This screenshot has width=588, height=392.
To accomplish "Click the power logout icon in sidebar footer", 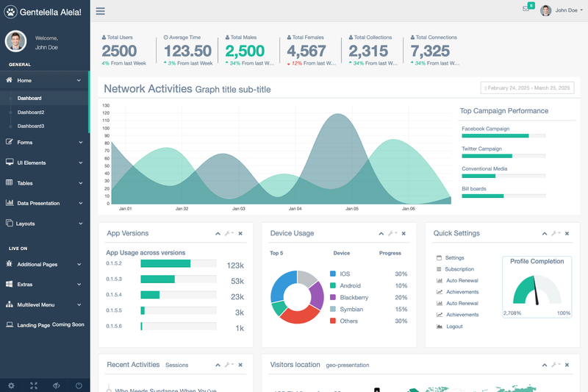I will (79, 385).
